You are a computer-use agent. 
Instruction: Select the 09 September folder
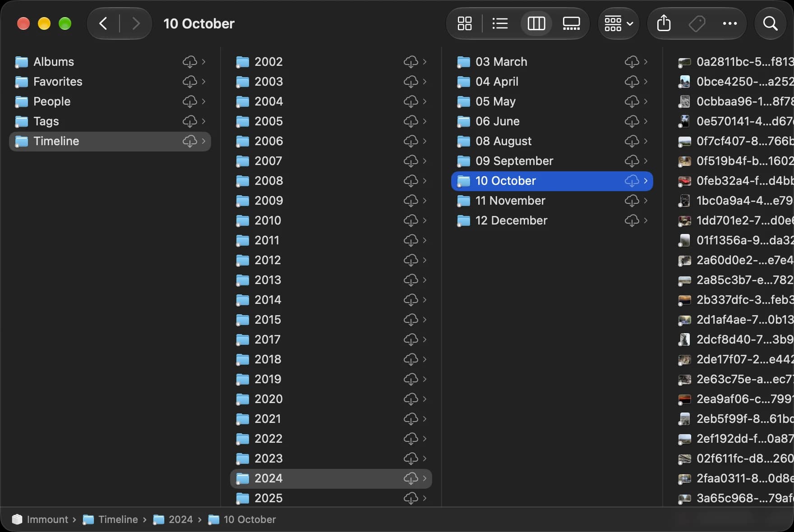[x=552, y=161]
